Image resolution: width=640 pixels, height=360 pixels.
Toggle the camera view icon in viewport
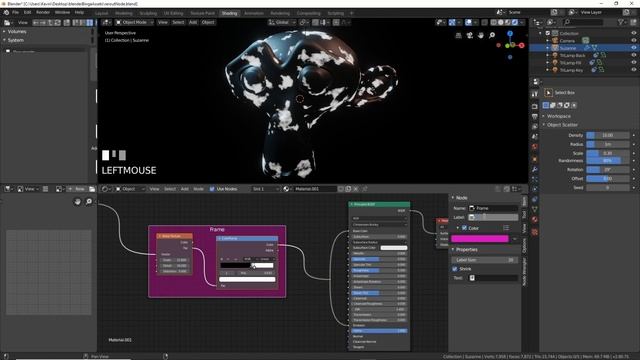pyautogui.click(x=470, y=36)
